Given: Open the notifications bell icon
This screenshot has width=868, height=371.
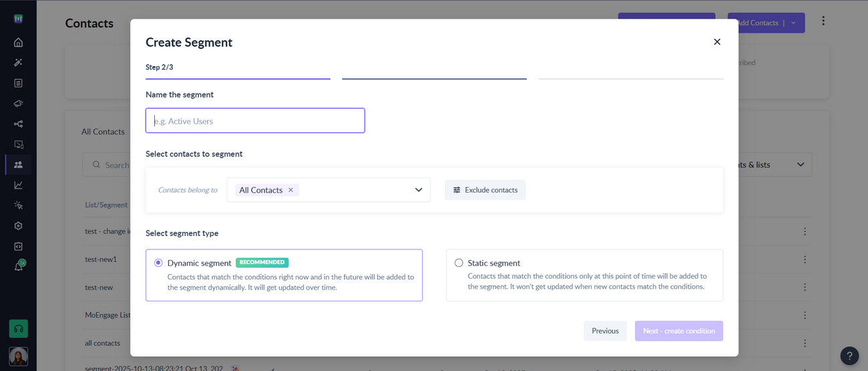Looking at the screenshot, I should point(18,267).
